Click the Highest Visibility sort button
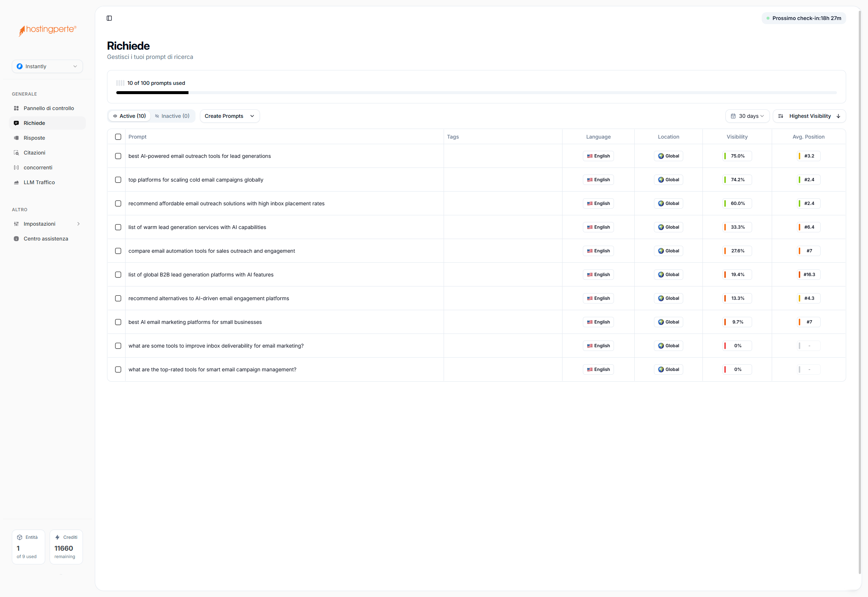The height and width of the screenshot is (597, 868). [809, 116]
